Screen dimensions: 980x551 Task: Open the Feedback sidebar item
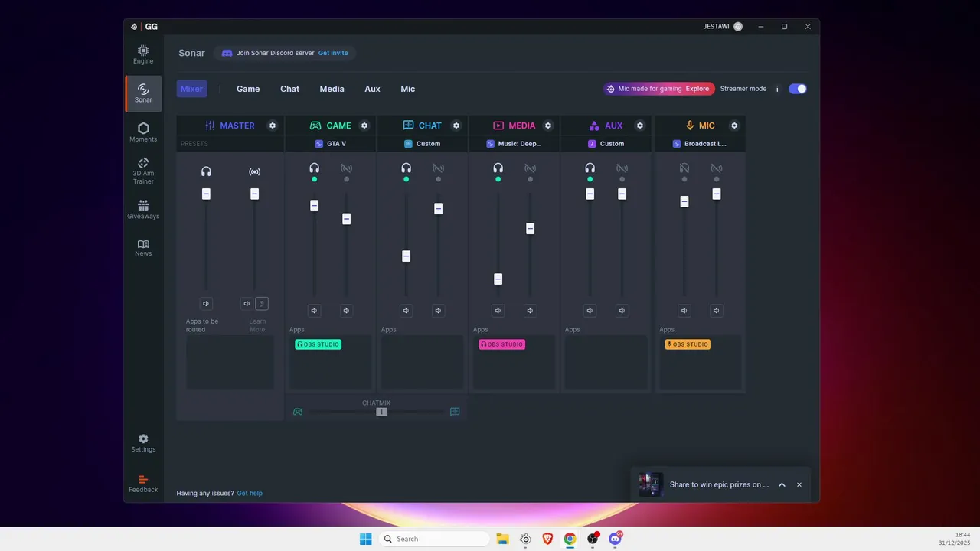point(143,484)
